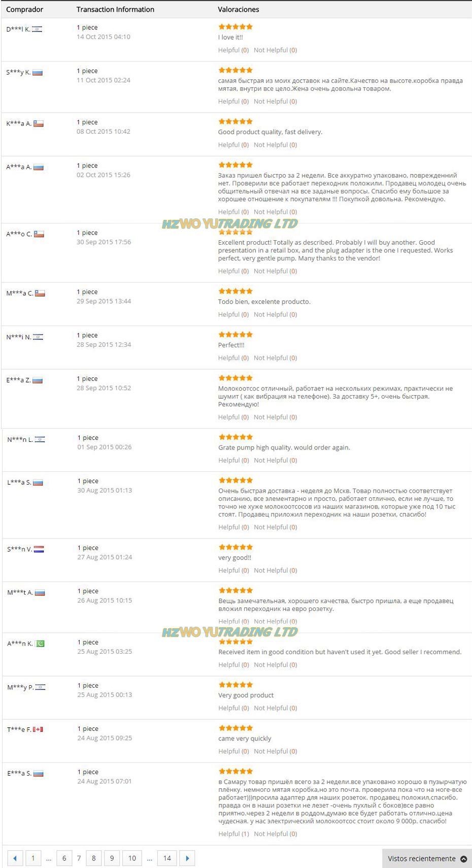
Task: Click the Valoraciones column header
Action: [239, 9]
